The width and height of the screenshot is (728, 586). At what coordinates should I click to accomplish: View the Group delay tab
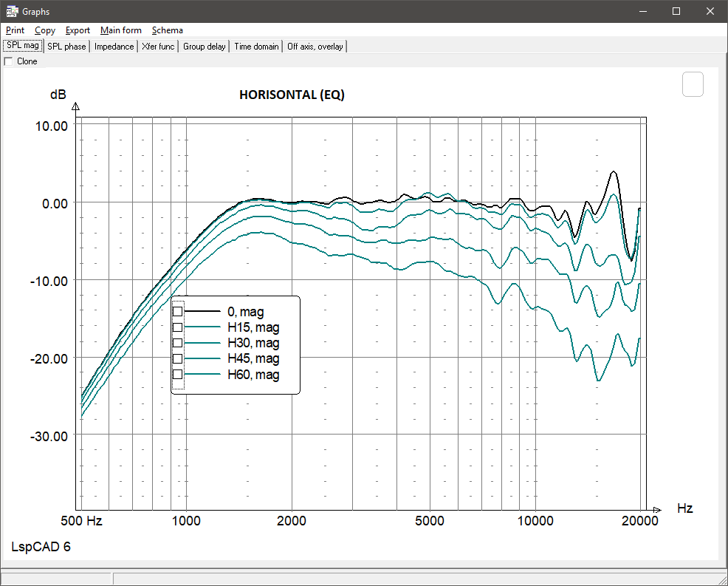pos(204,46)
